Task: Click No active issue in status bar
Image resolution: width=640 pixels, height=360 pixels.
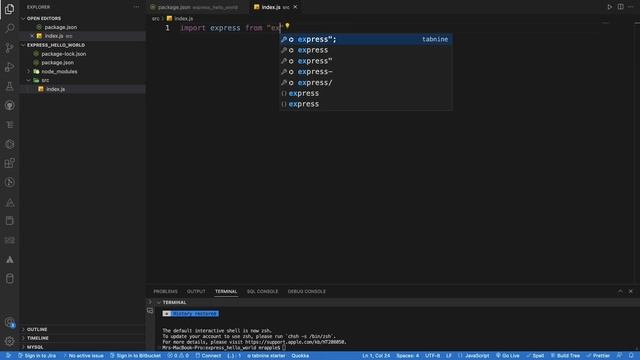Action: (x=83, y=356)
